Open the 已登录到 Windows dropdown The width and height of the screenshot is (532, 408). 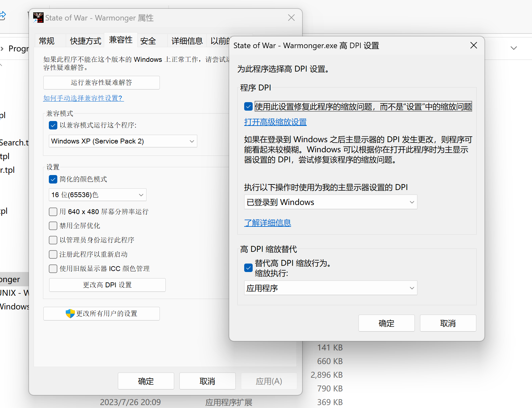click(x=330, y=202)
